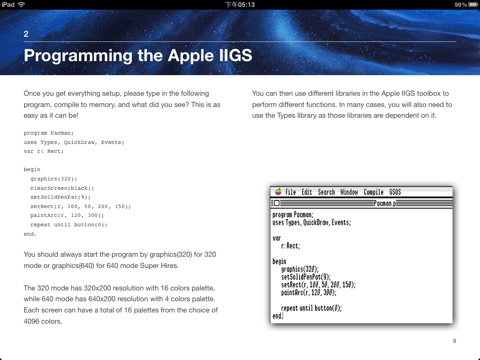Click the Pacman.p window title
Viewport: 480px width, 360px height.
click(384, 203)
